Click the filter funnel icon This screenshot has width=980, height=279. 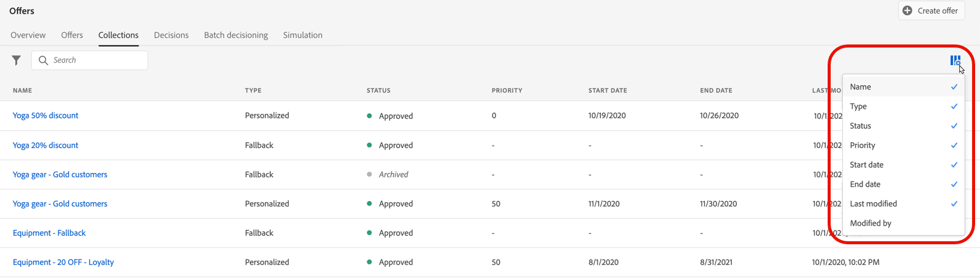pos(16,60)
